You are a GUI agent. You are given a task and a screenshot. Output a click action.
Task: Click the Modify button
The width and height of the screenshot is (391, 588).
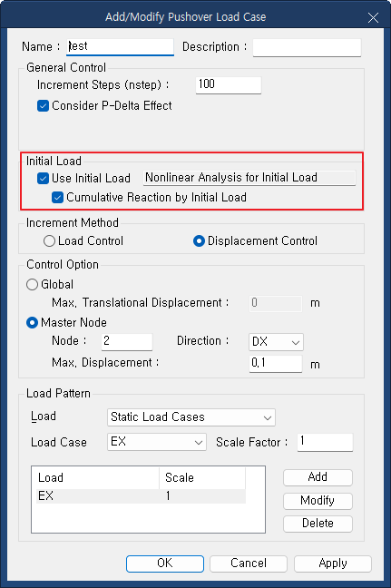pyautogui.click(x=318, y=501)
